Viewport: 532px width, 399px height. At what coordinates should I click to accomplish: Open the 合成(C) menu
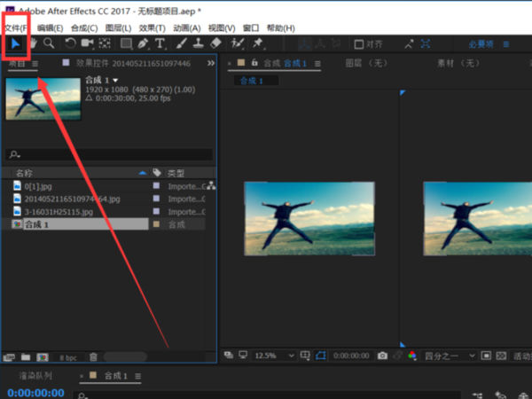pos(84,27)
